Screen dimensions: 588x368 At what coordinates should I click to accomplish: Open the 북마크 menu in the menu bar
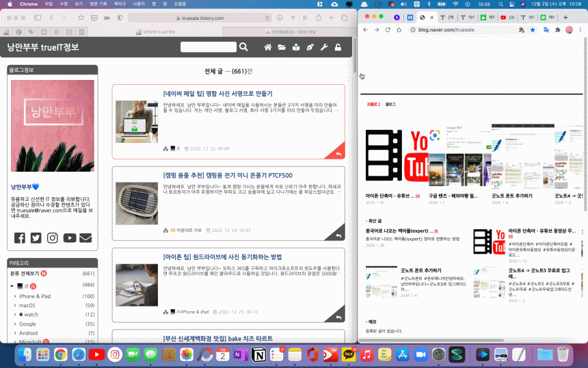(120, 4)
